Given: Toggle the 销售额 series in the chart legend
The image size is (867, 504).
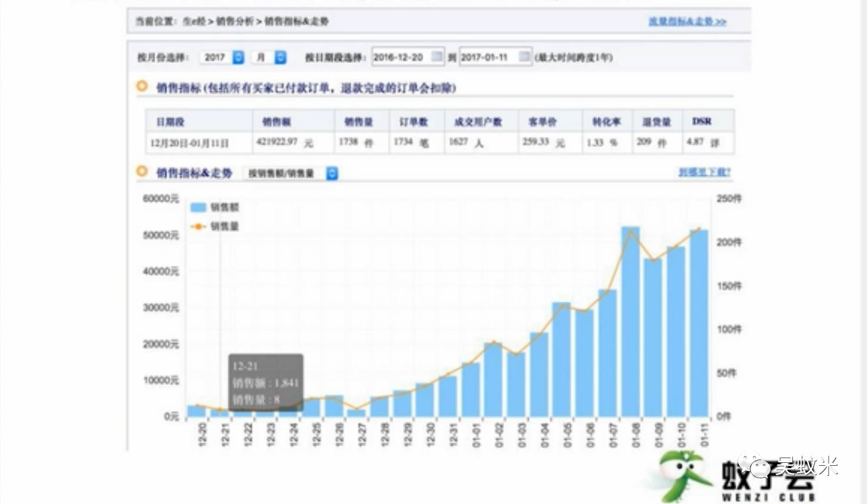Looking at the screenshot, I should (216, 207).
